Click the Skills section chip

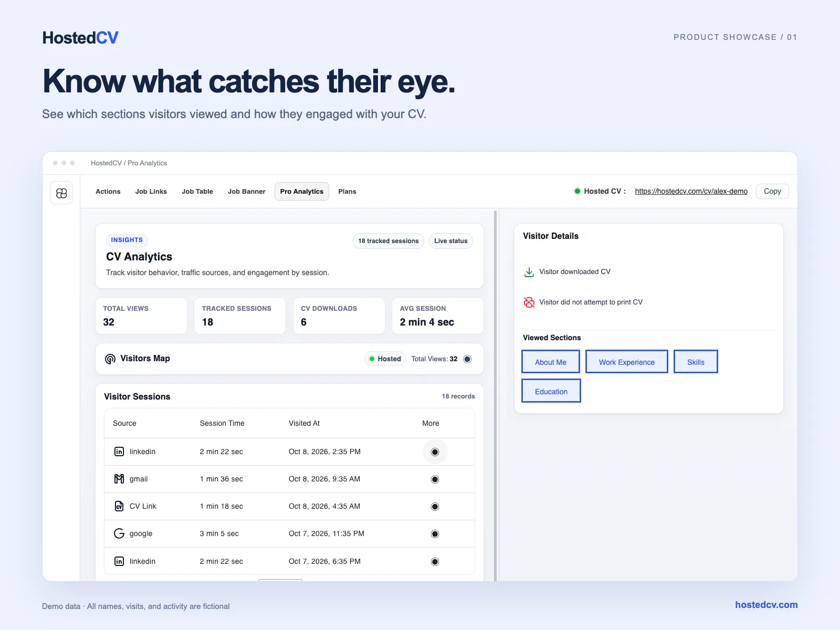(x=696, y=362)
